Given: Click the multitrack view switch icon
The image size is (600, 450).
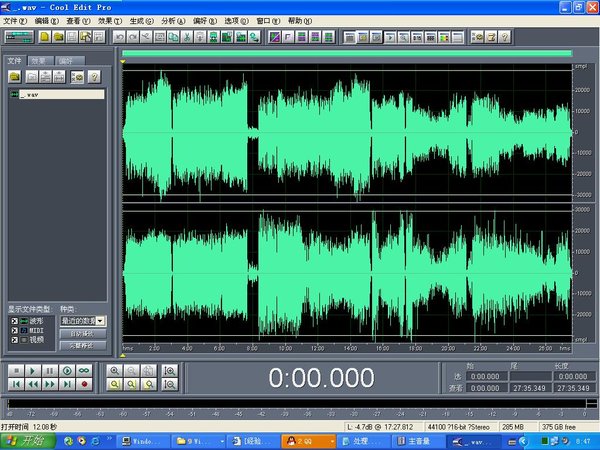Looking at the screenshot, I should [20, 37].
